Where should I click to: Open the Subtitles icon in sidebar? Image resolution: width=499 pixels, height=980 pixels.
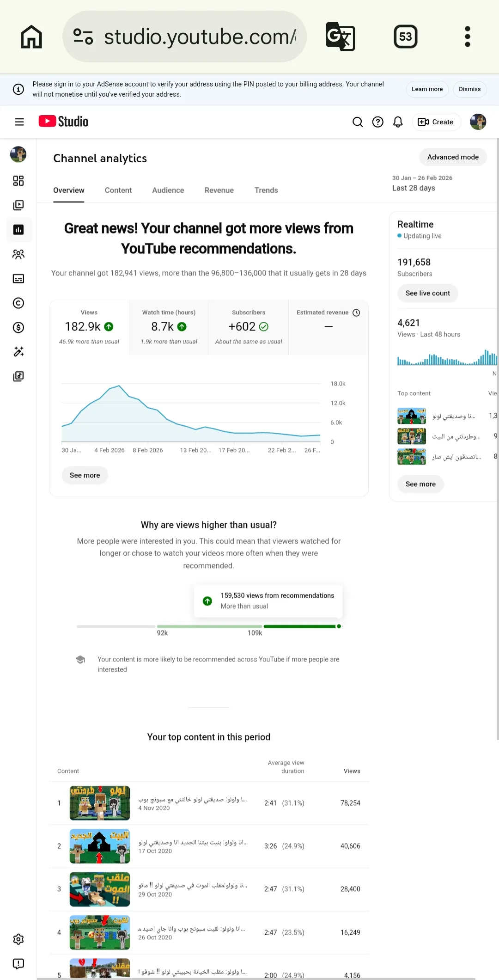(18, 279)
